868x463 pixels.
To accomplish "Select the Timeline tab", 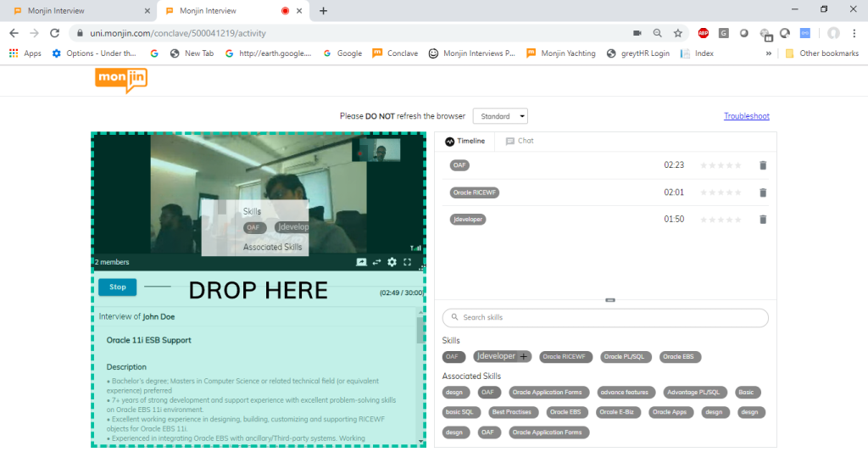I will tap(465, 141).
